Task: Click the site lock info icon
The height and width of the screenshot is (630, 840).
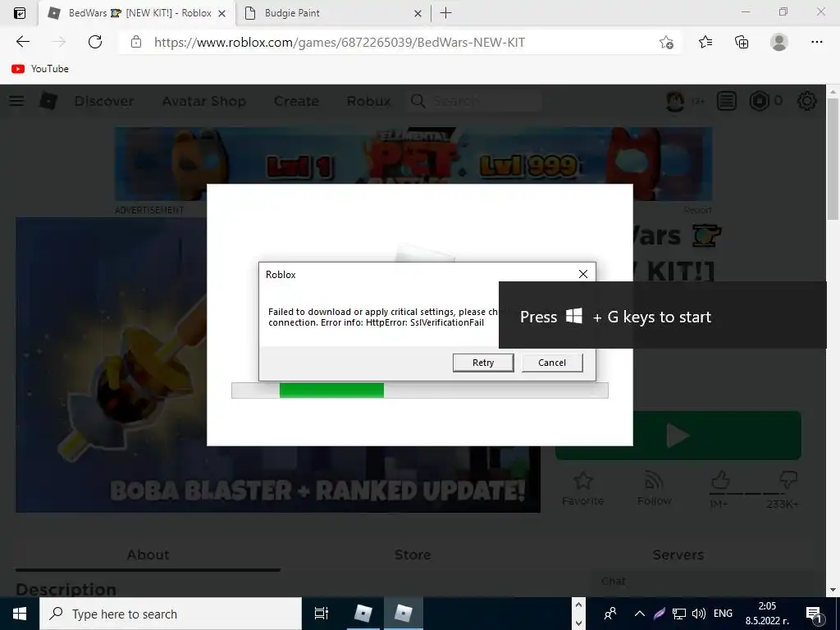Action: [x=136, y=42]
